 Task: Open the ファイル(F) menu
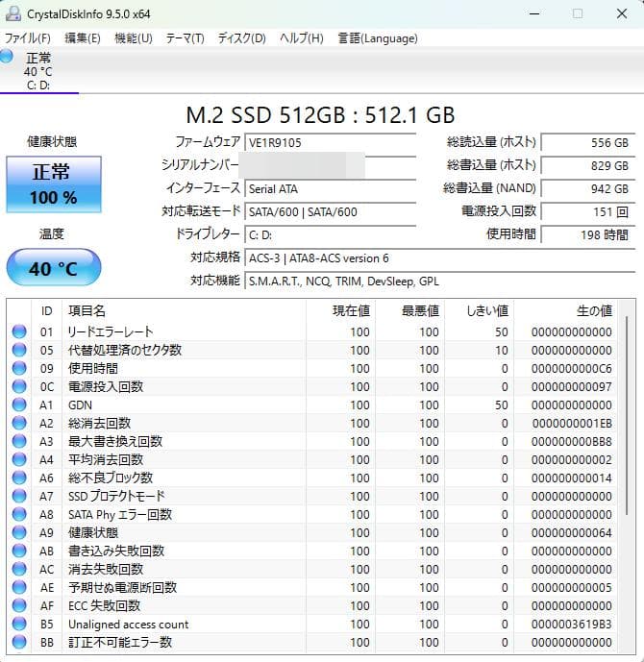point(28,38)
